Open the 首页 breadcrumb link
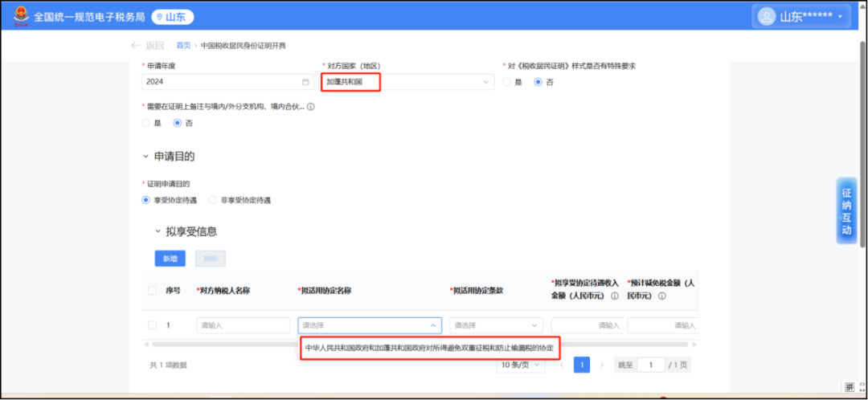868x400 pixels. pyautogui.click(x=183, y=45)
